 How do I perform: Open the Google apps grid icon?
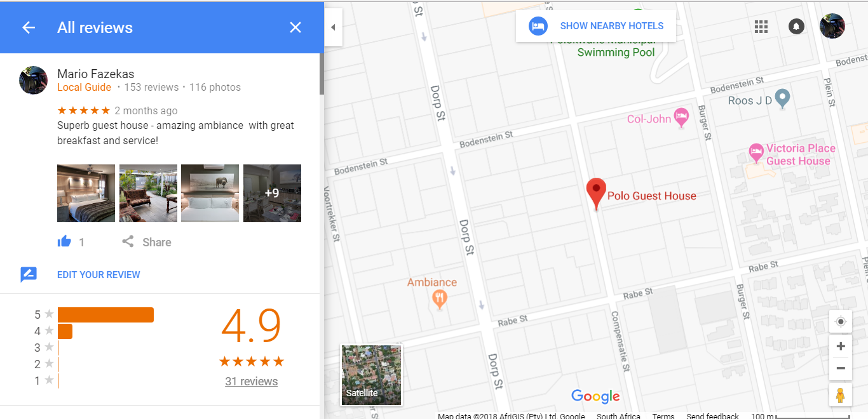761,27
